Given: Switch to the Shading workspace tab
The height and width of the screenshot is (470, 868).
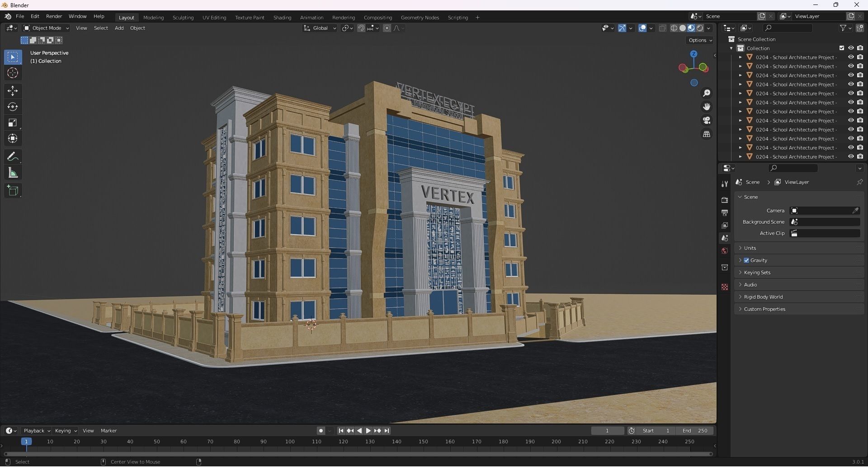Looking at the screenshot, I should point(282,18).
